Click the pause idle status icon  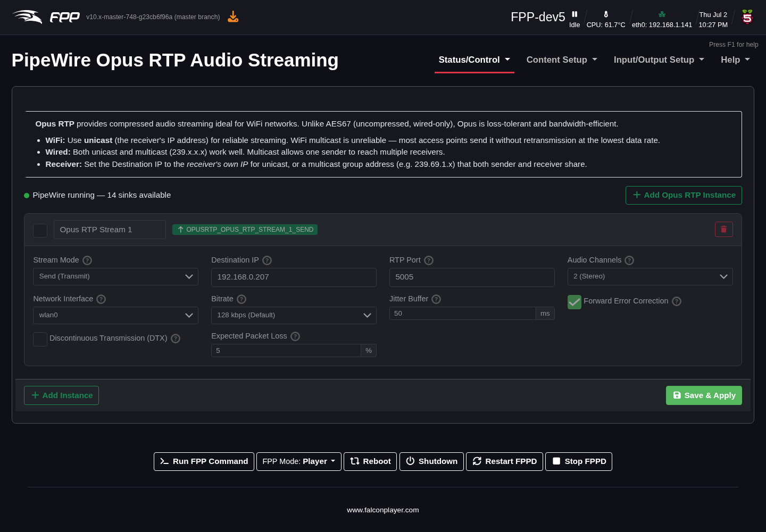(574, 14)
